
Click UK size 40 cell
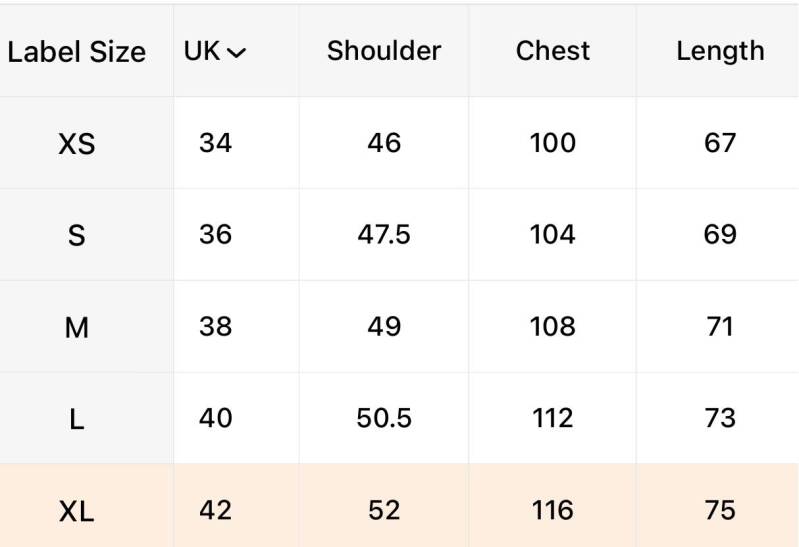(x=215, y=418)
